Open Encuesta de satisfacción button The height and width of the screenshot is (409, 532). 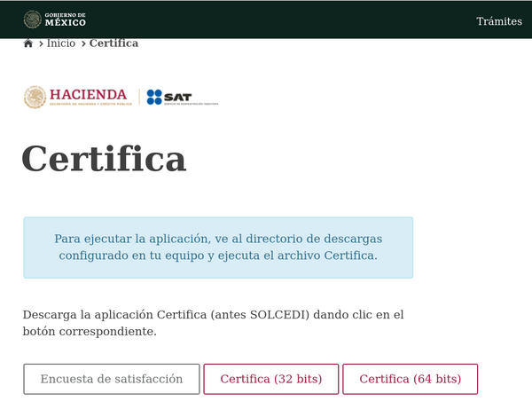point(112,379)
